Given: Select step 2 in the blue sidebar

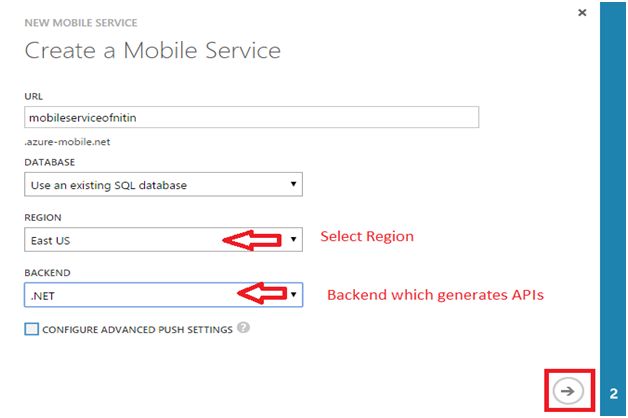Looking at the screenshot, I should click(613, 394).
